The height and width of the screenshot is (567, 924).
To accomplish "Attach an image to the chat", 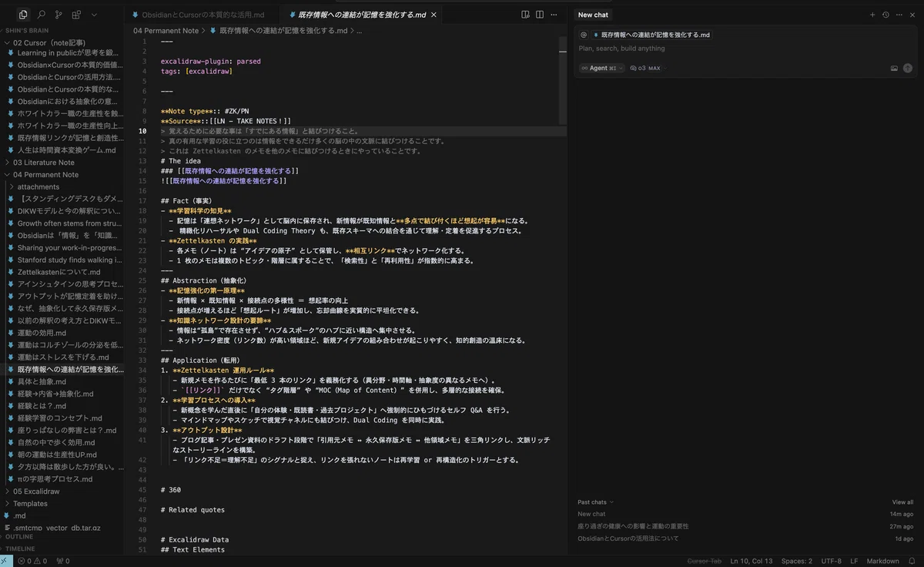I will coord(894,68).
